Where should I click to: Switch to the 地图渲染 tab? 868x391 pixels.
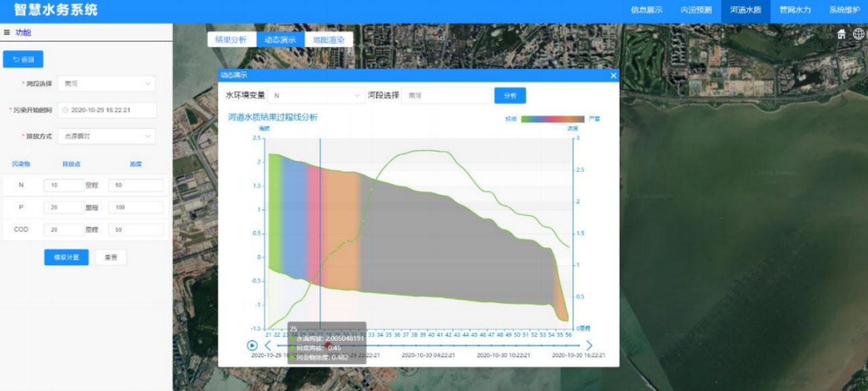329,40
